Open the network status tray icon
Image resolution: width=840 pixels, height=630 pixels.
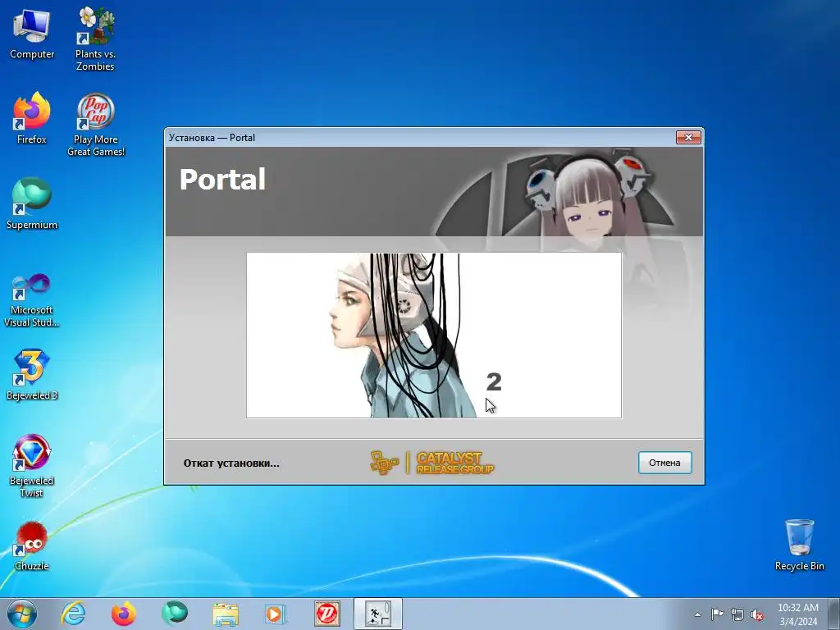point(737,614)
